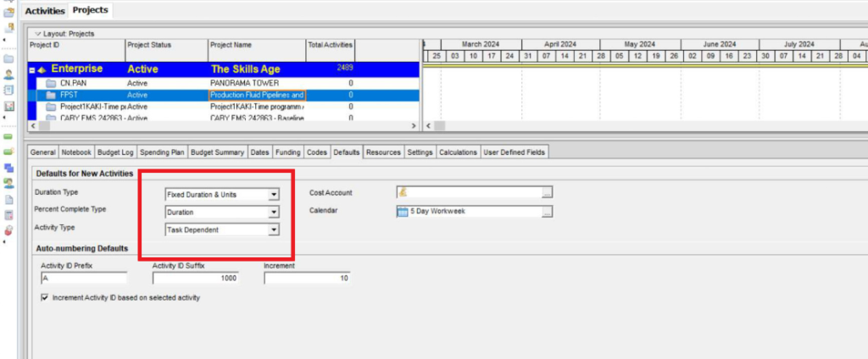Open Resources via the person icon in left toolbar
Image resolution: width=868 pixels, height=359 pixels.
(8, 75)
